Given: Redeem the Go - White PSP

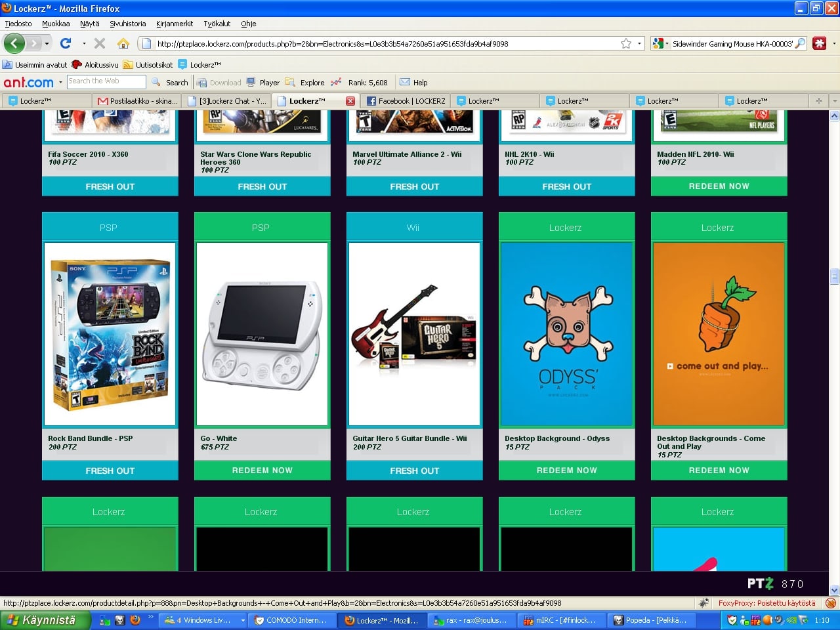Looking at the screenshot, I should [262, 471].
